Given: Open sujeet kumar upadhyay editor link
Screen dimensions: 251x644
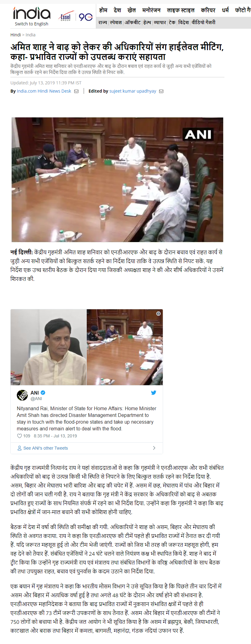Looking at the screenshot, I should [x=133, y=91].
